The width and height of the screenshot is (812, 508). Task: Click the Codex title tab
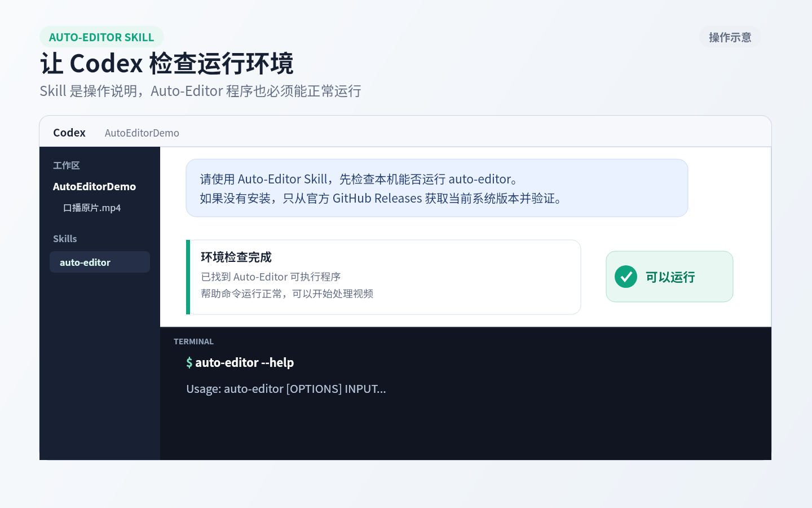[x=69, y=133]
